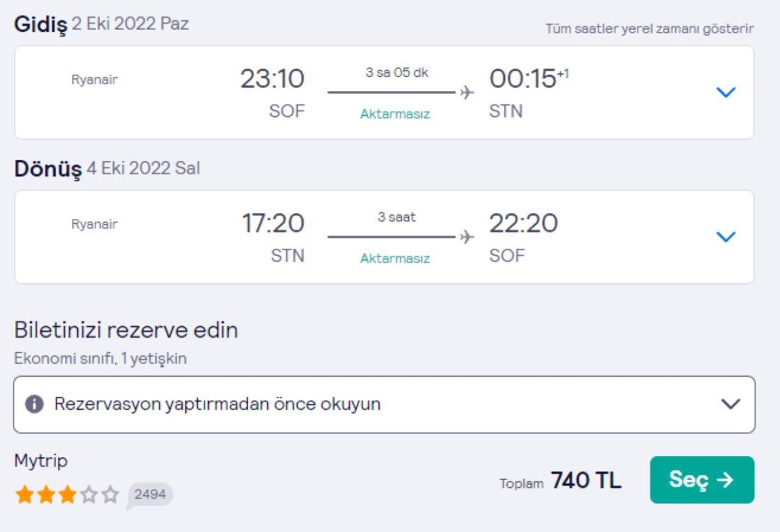
Task: Expand the SOF to STN outbound flight details
Action: 725,93
